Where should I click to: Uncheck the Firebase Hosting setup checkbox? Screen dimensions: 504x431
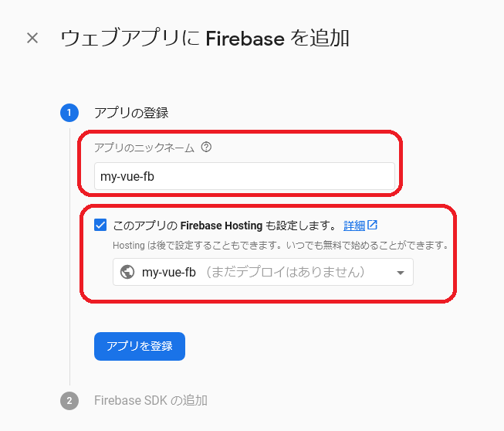pyautogui.click(x=100, y=225)
